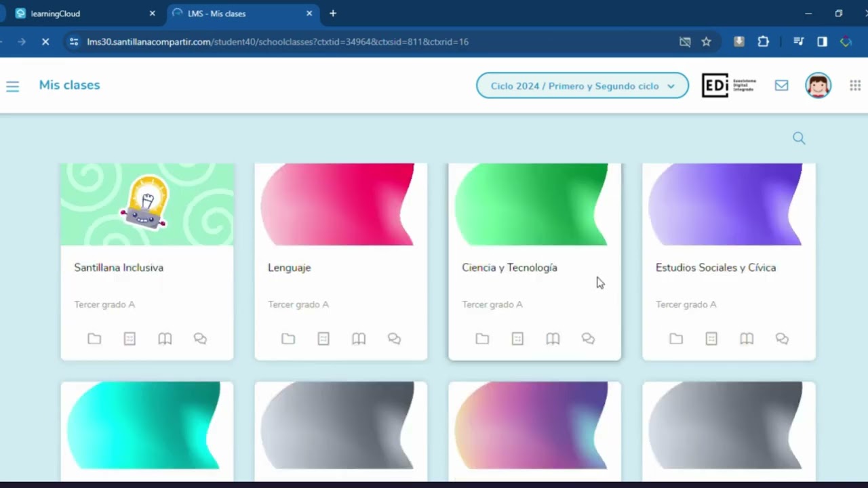Open the folder icon for Ciencia y Tecnología
This screenshot has width=868, height=488.
click(x=482, y=338)
